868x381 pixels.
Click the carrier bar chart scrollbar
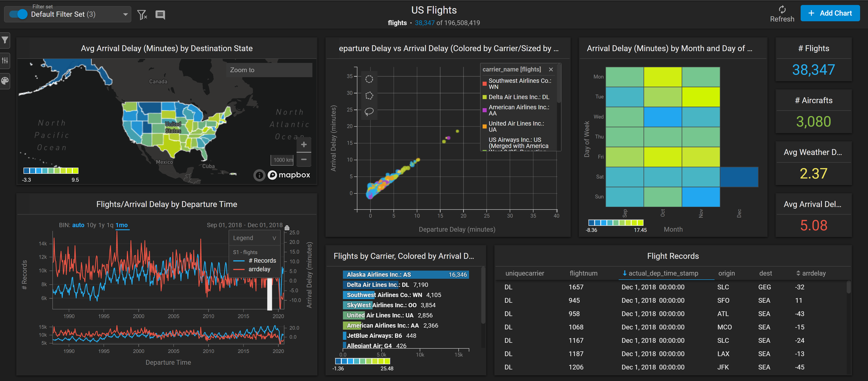pos(483,295)
